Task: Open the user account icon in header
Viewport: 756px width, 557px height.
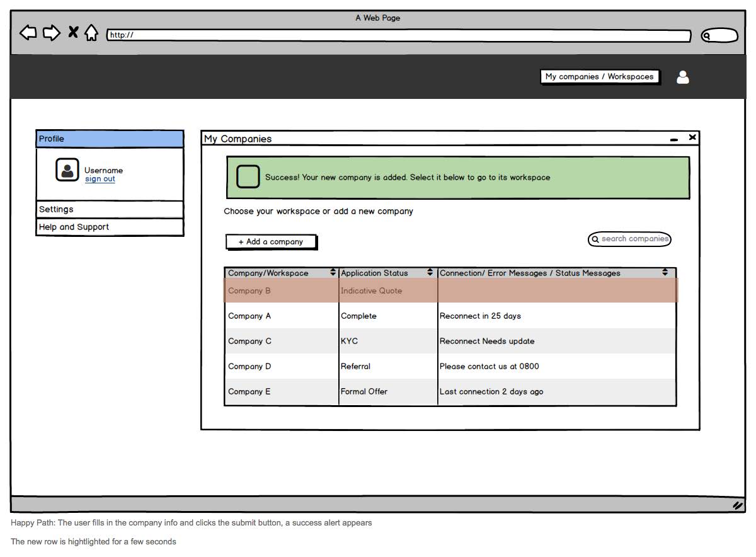Action: click(682, 77)
